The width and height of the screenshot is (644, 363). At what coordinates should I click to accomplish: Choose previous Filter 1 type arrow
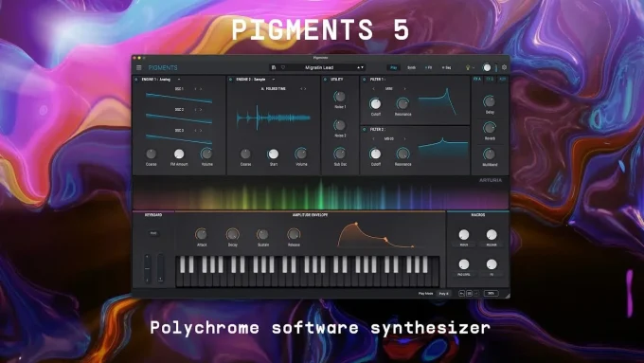(373, 89)
